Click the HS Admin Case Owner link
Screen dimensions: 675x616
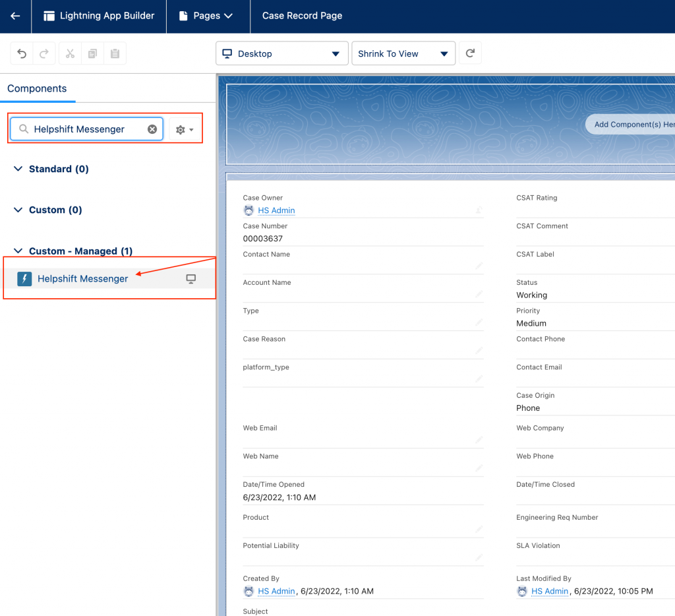276,210
